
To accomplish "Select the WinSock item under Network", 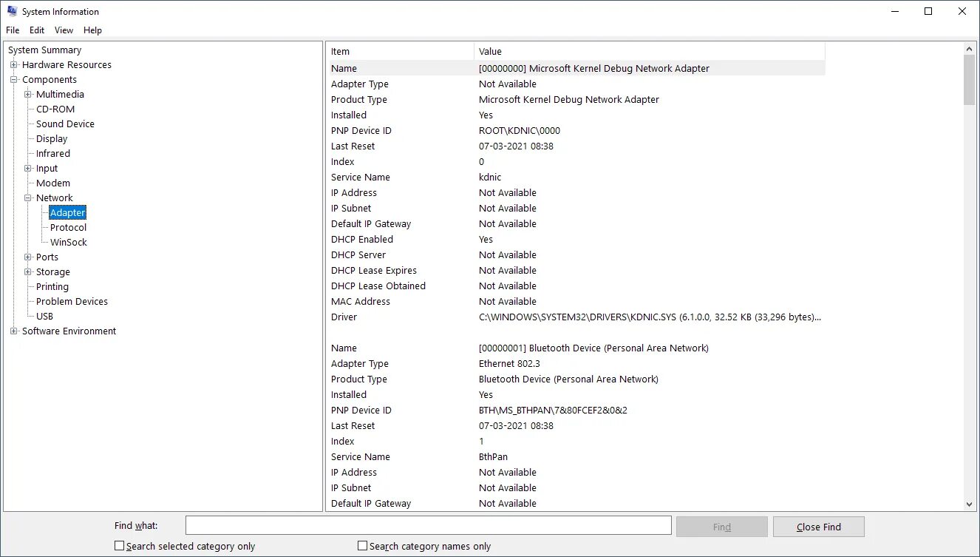I will click(x=69, y=243).
